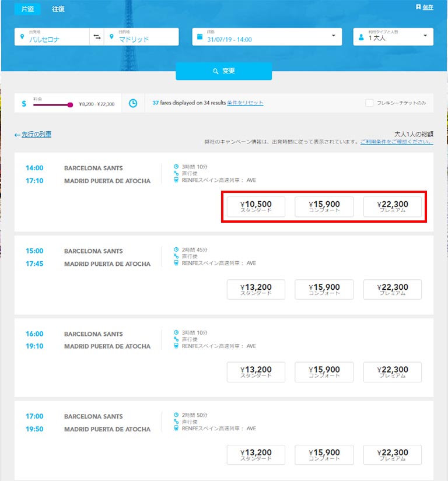
Task: Swap origin and destination stations
Action: click(x=97, y=37)
